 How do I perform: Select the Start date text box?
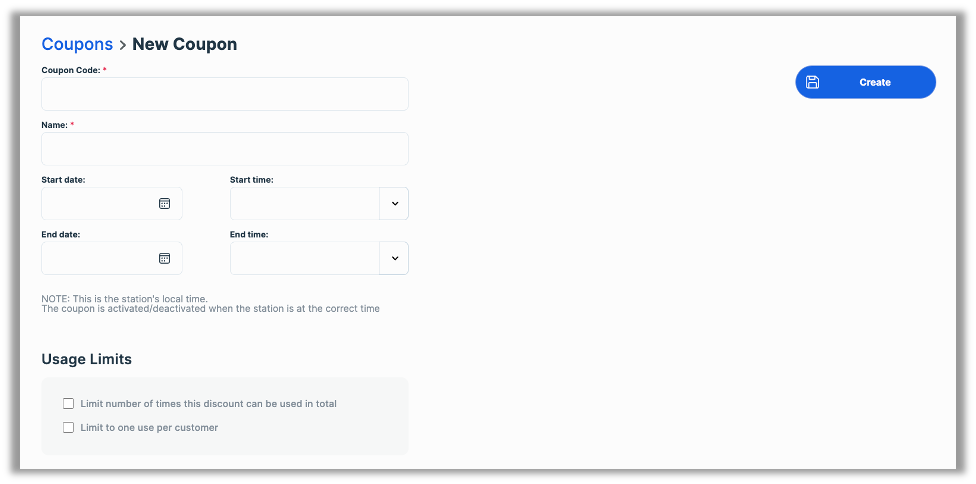pyautogui.click(x=98, y=204)
